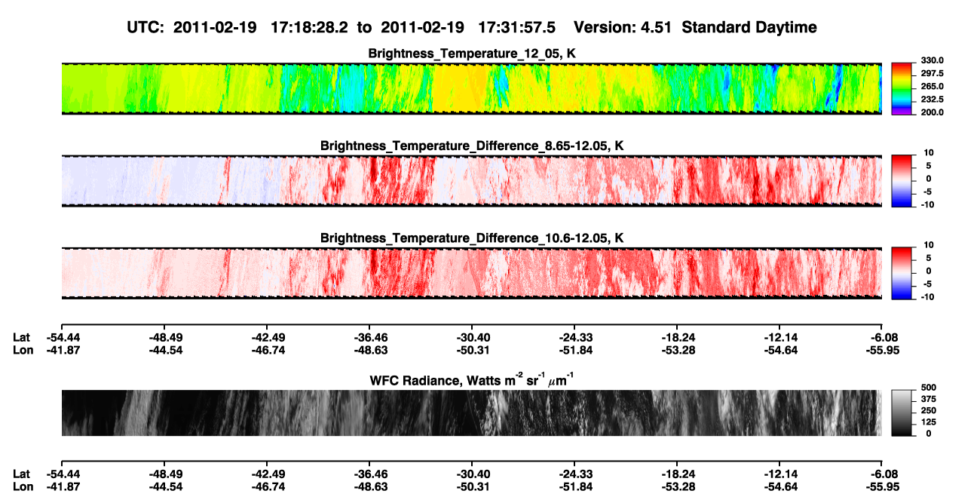The image size is (980, 503).
Task: Click the 'Brightness_Temperature_Difference_10.6-12.05, K' title
Action: tap(472, 238)
